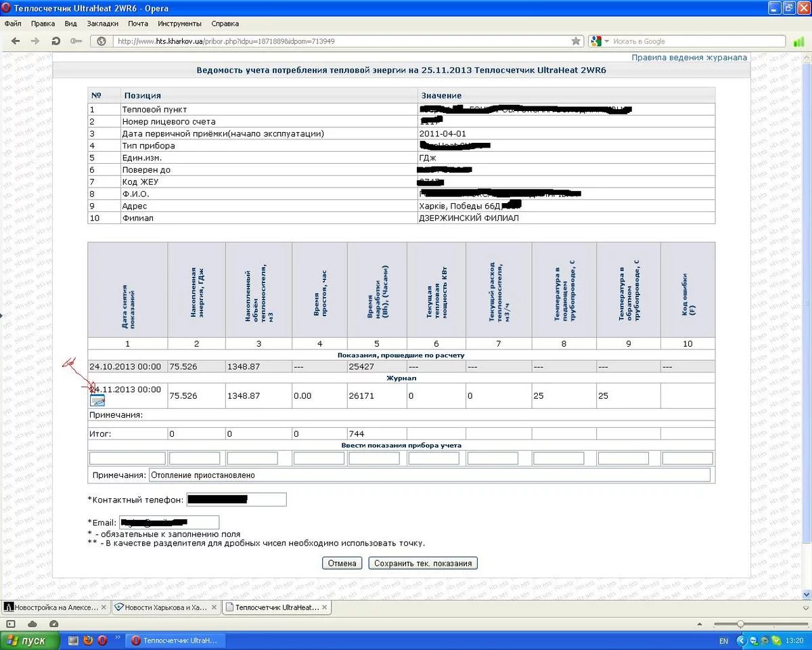Viewport: 812px width, 650px height.
Task: Click the Google search engine icon
Action: click(x=595, y=41)
